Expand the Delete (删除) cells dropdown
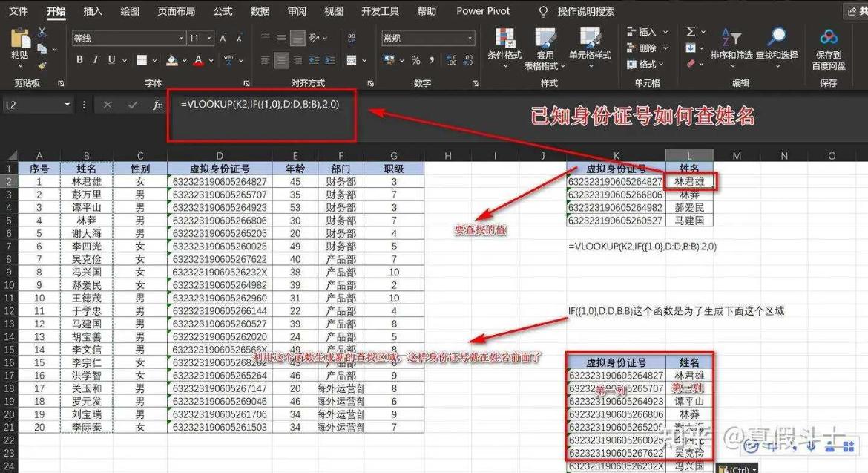This screenshot has width=868, height=473. click(x=665, y=48)
